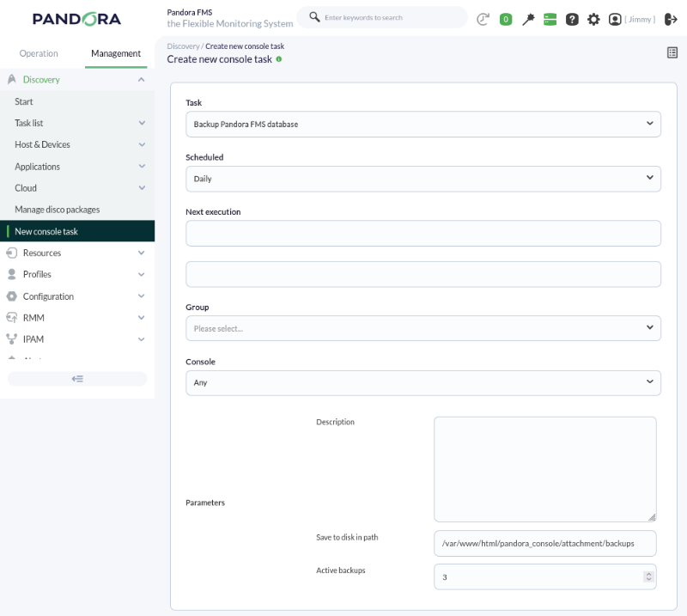Click the Discovery breadcrumb link
This screenshot has height=616, width=687.
[x=183, y=46]
